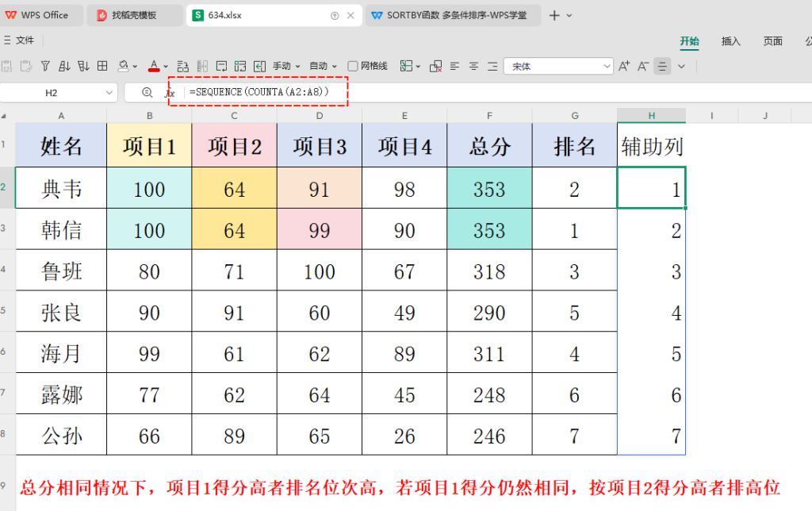Viewport: 812px width, 511px height.
Task: Open a new tab with plus button
Action: tap(554, 15)
